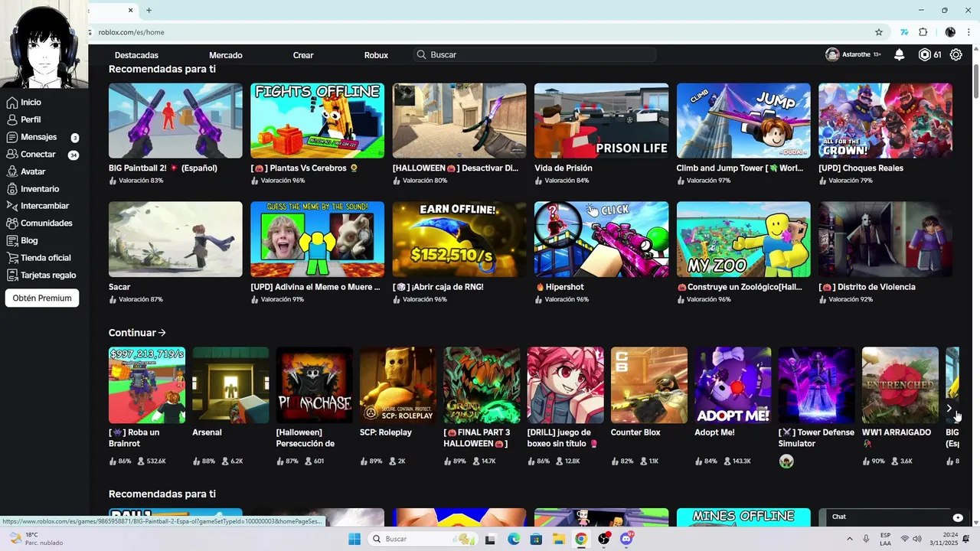The width and height of the screenshot is (980, 551).
Task: Open File Explorer from the taskbar
Action: pos(559,539)
